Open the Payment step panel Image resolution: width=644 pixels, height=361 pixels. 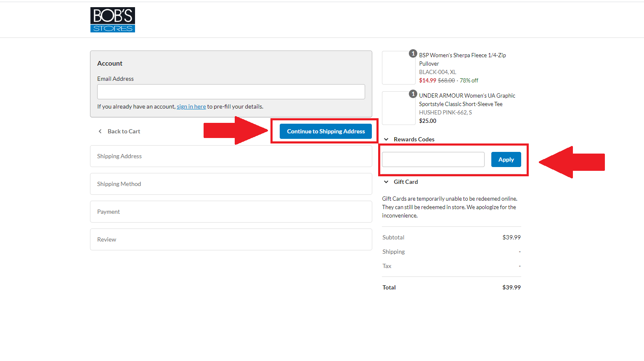(x=231, y=212)
